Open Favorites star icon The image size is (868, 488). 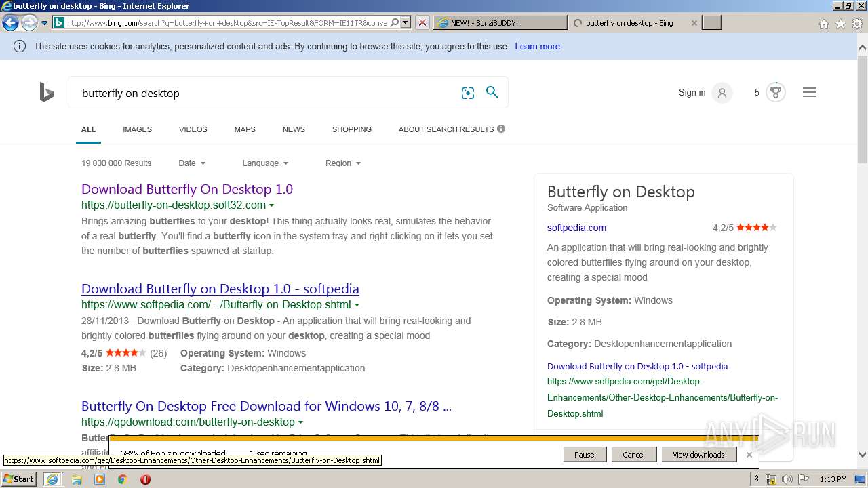[840, 24]
